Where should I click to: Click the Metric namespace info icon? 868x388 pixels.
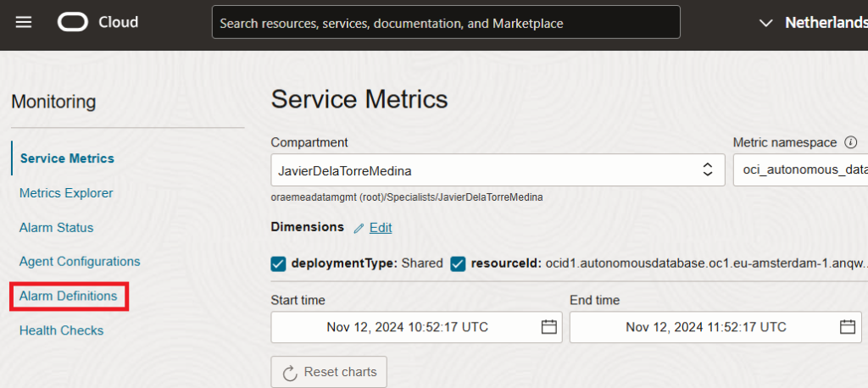point(851,142)
